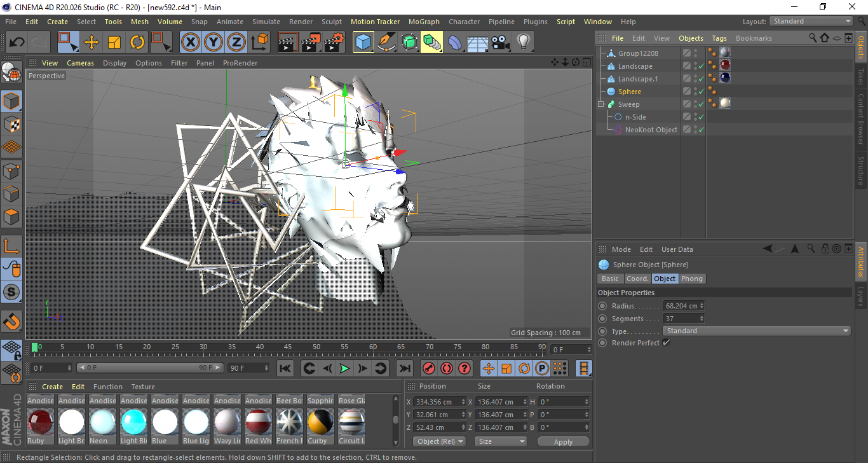Open the Layout Standard dropdown

click(x=811, y=21)
